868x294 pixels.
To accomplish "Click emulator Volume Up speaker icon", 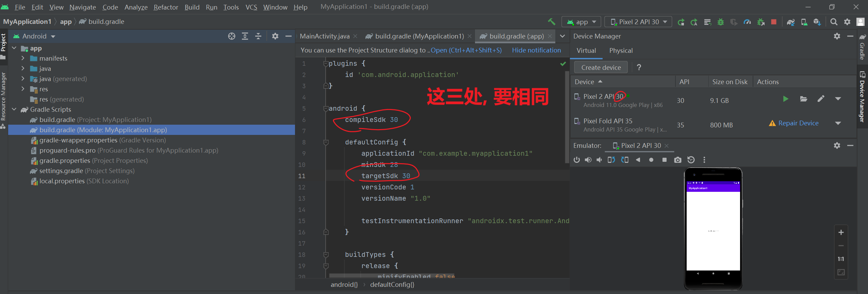I will [x=588, y=160].
